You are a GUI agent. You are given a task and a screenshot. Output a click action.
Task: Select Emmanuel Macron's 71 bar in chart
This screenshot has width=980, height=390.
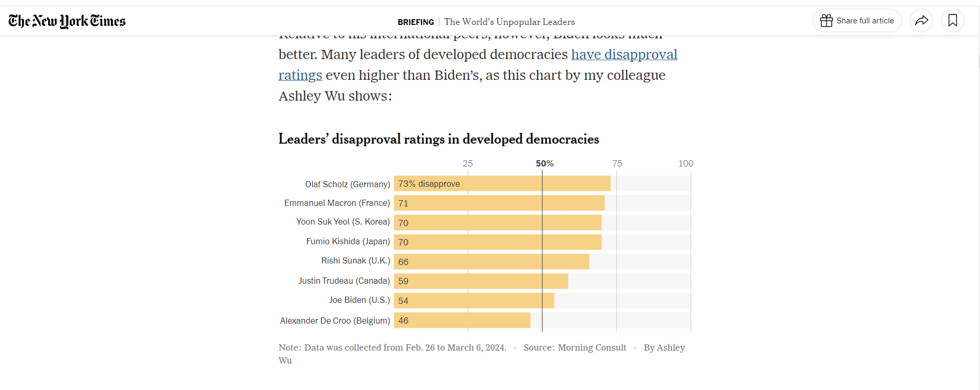(x=499, y=203)
